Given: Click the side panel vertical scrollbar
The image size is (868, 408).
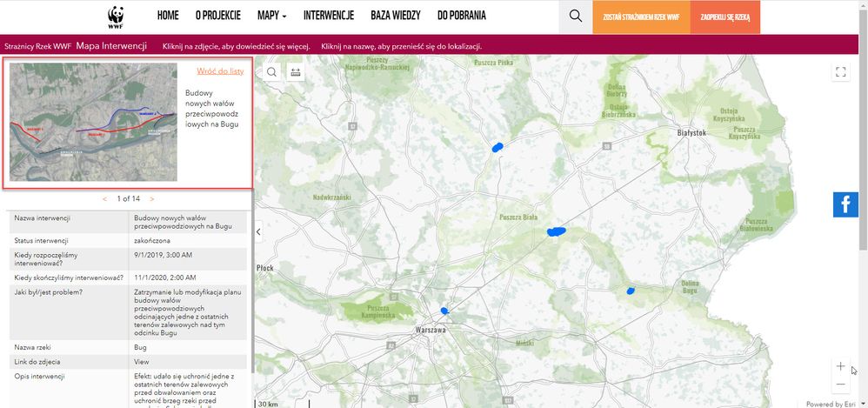Looking at the screenshot, I should 253,279.
